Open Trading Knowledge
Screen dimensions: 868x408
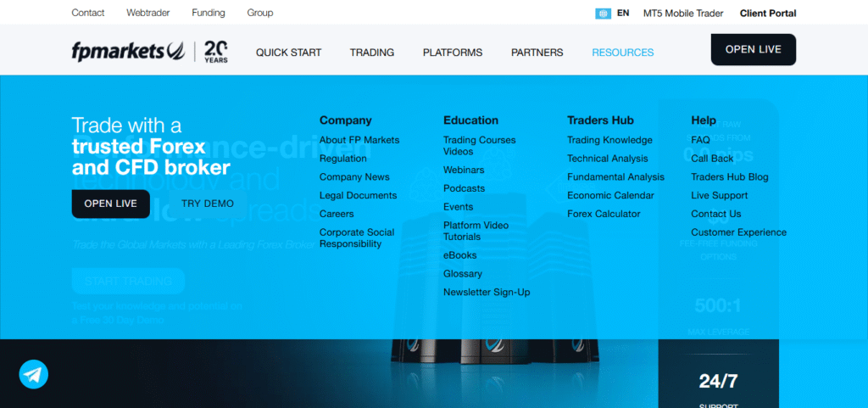coord(609,140)
